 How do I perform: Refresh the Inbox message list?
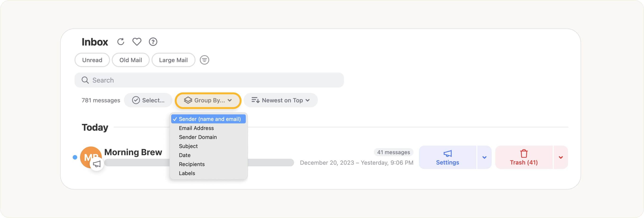click(x=121, y=42)
